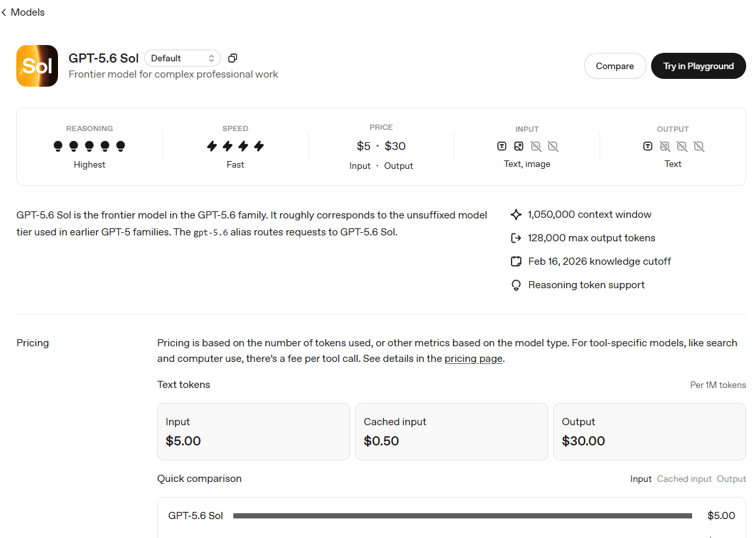
Task: Click the Compare button
Action: [615, 66]
